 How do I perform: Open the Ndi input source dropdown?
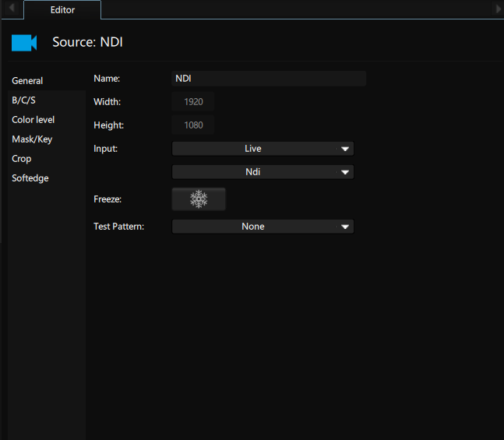coord(263,172)
